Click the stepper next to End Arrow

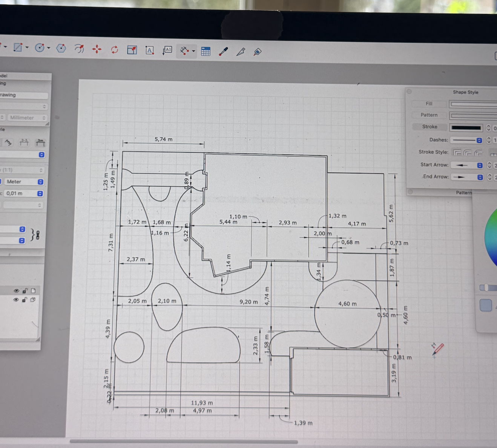point(489,177)
